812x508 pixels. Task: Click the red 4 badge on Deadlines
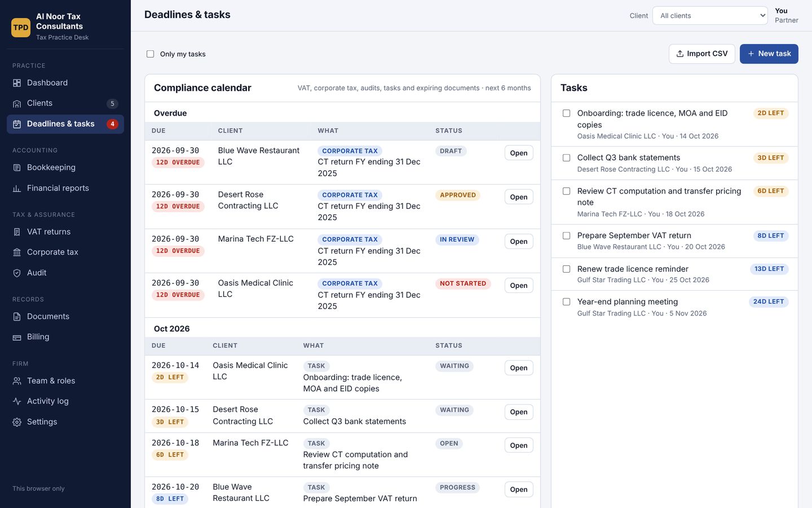tap(112, 124)
